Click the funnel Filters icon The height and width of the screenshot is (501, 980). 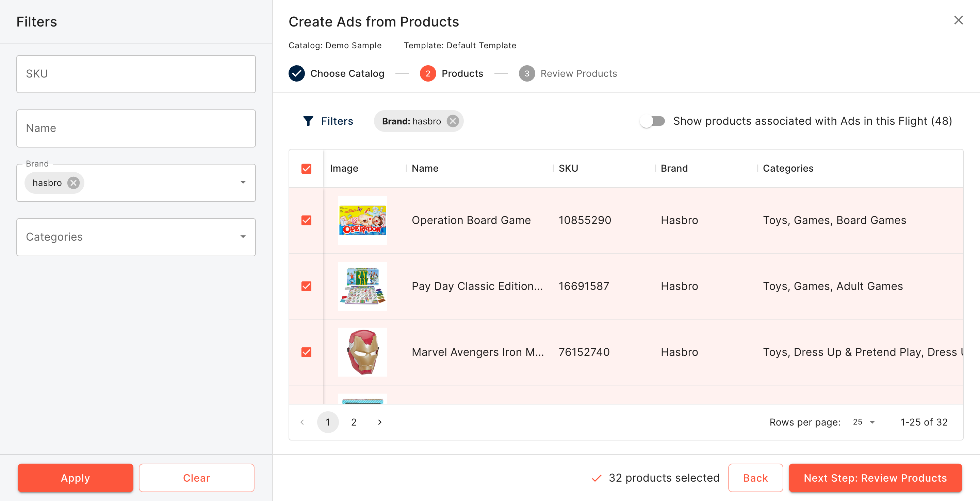coord(308,121)
